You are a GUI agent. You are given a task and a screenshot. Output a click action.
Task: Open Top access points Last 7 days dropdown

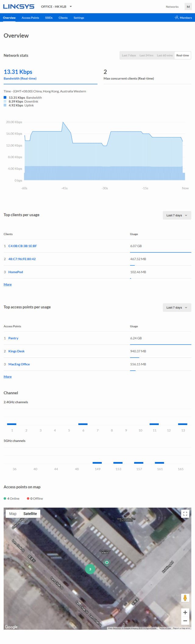[x=177, y=307]
